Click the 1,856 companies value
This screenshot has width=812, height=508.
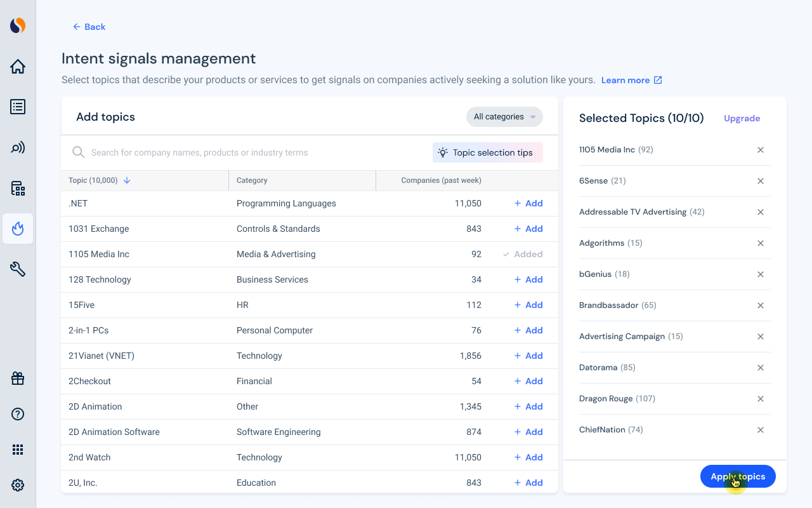point(471,356)
